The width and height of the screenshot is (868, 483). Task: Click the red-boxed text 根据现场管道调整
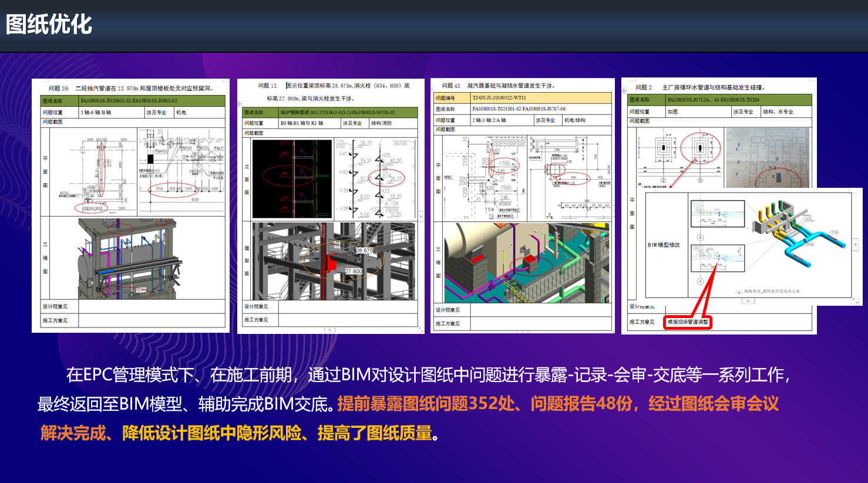(688, 322)
